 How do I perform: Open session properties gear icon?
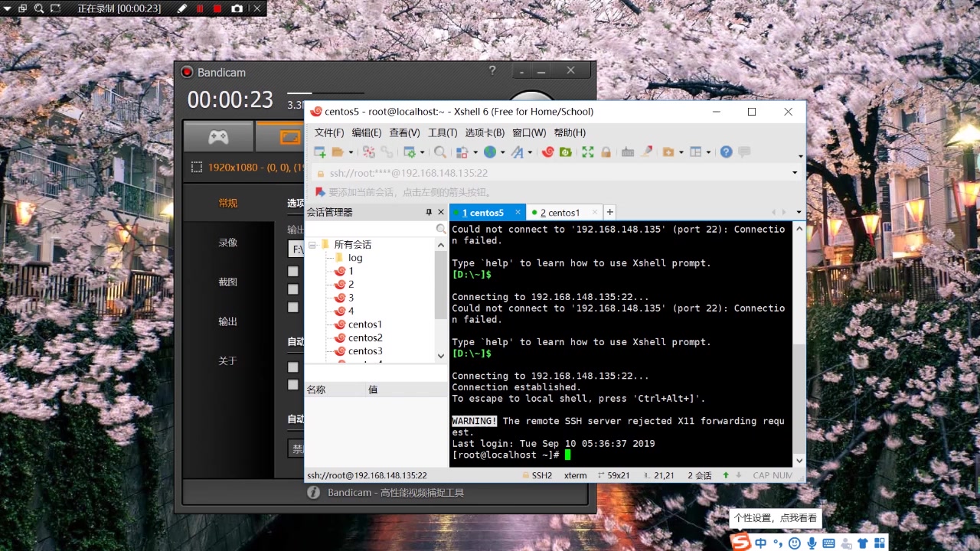click(x=410, y=152)
